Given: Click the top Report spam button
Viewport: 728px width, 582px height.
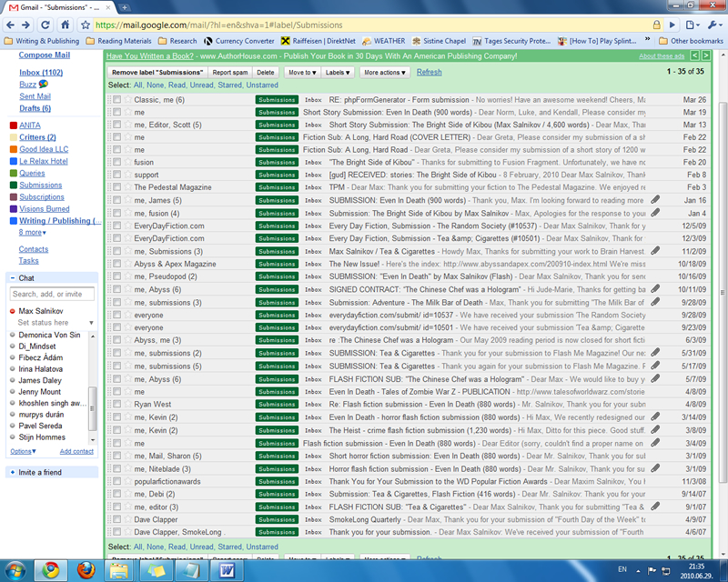Looking at the screenshot, I should click(x=229, y=72).
